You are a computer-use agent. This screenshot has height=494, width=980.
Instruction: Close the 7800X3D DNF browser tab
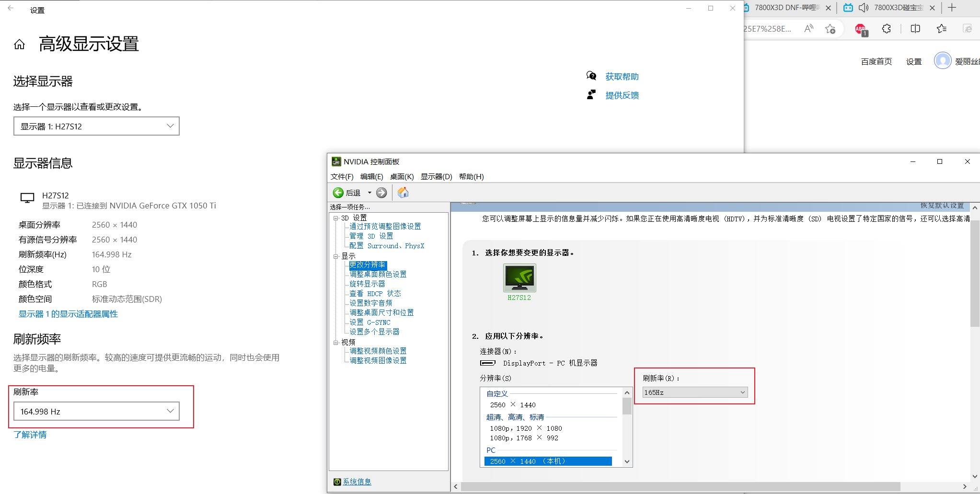click(828, 8)
